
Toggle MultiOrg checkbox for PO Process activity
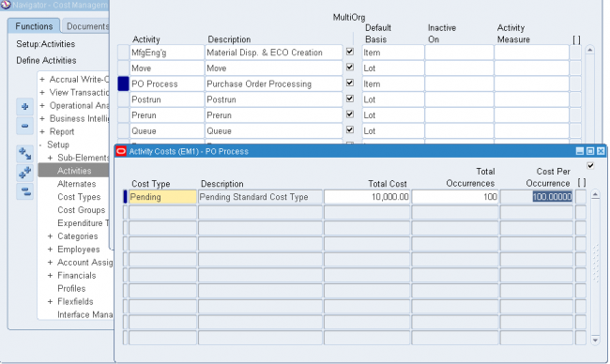point(350,83)
